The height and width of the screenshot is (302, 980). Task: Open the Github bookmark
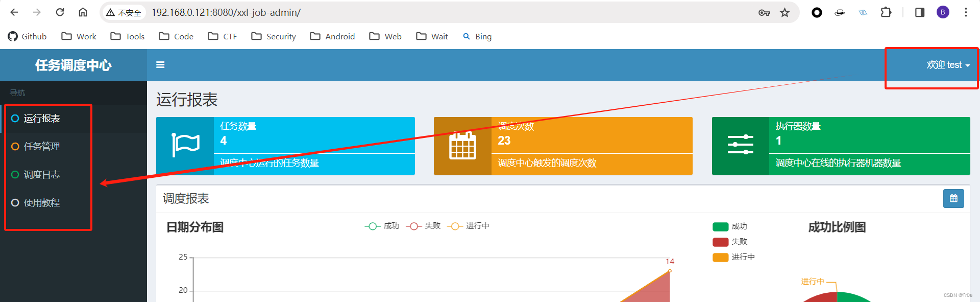[28, 36]
